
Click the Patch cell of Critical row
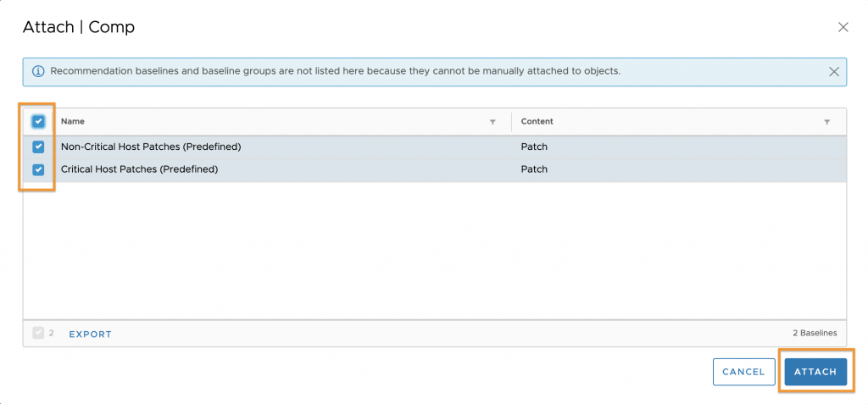(534, 169)
